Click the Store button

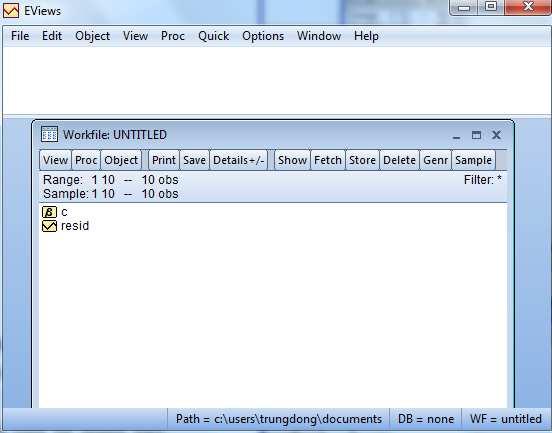pos(362,160)
